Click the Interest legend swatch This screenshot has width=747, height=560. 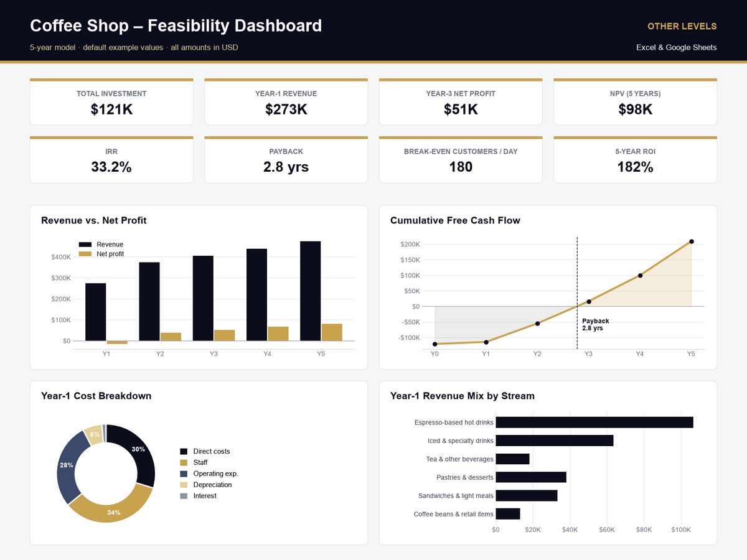point(183,496)
